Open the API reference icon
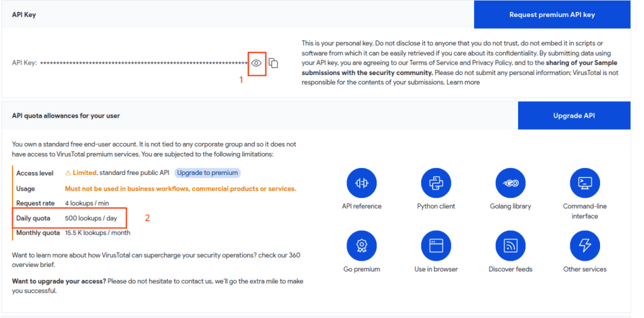 click(362, 183)
